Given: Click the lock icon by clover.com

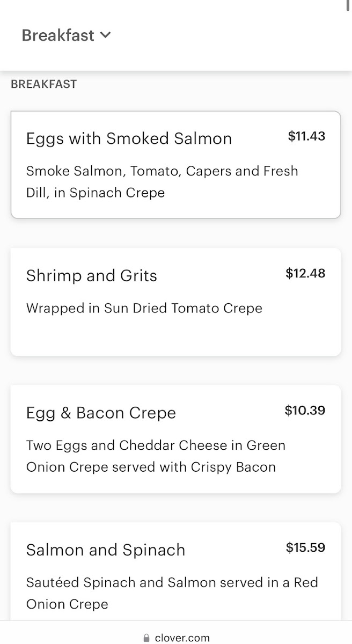Looking at the screenshot, I should click(146, 638).
